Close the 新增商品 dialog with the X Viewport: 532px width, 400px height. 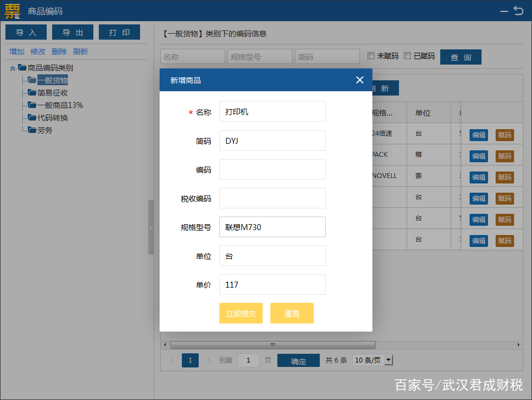pyautogui.click(x=359, y=80)
